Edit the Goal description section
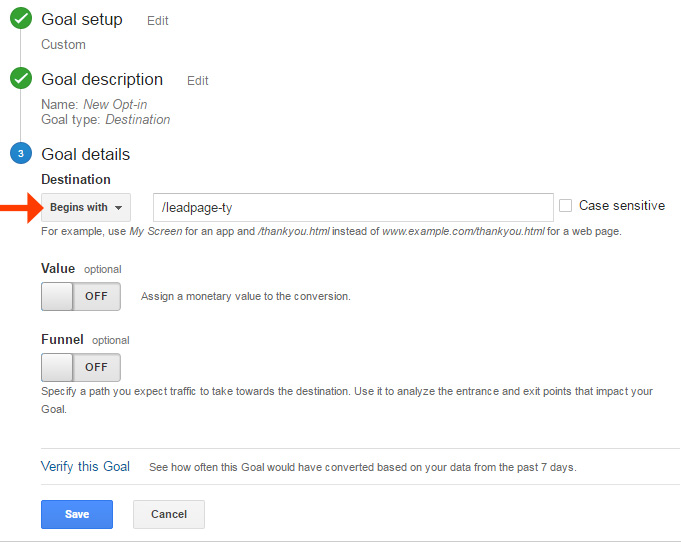This screenshot has height=543, width=681. pos(198,81)
